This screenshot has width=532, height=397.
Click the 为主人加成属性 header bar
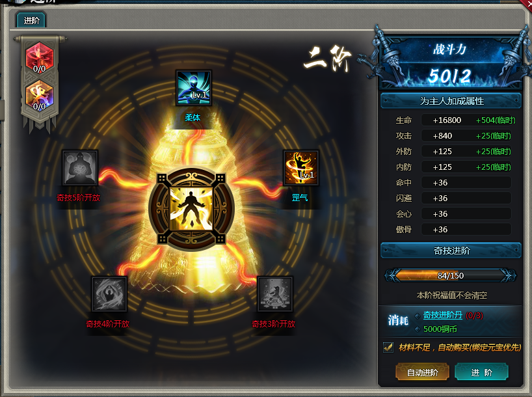[x=451, y=101]
